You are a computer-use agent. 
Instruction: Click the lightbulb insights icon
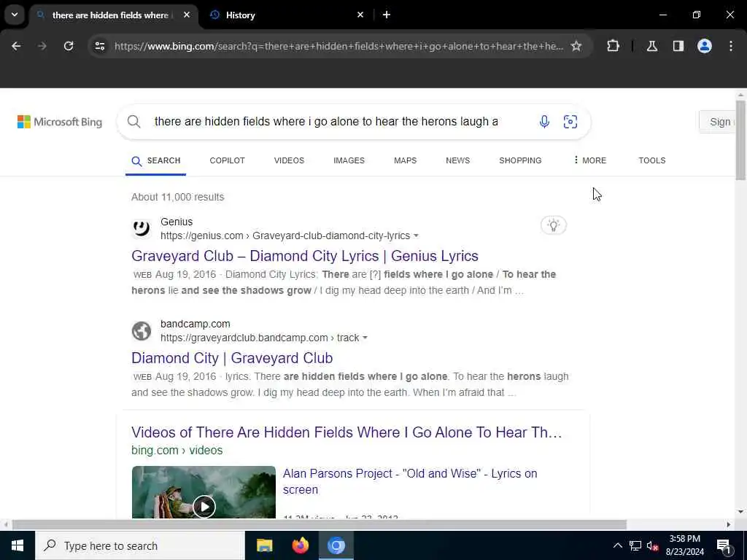click(x=554, y=225)
